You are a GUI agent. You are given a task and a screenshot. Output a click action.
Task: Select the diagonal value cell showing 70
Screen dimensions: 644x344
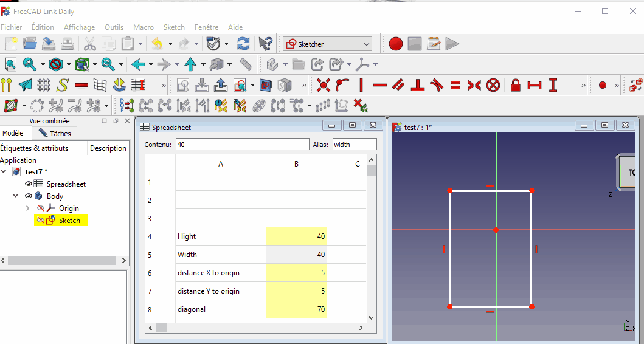coord(296,309)
